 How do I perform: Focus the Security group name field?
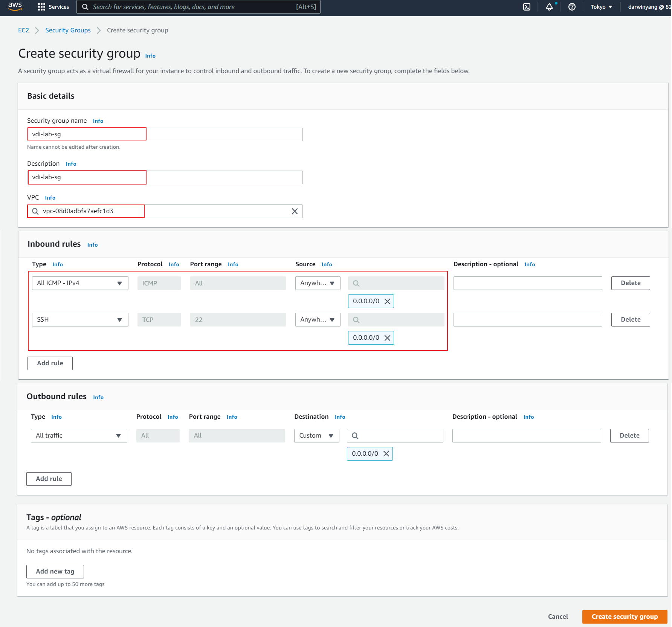point(165,134)
